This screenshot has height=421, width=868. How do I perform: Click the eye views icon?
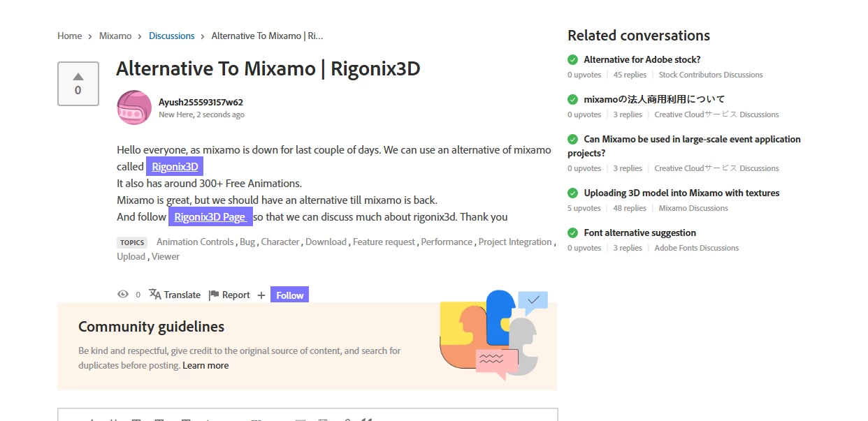pos(123,295)
